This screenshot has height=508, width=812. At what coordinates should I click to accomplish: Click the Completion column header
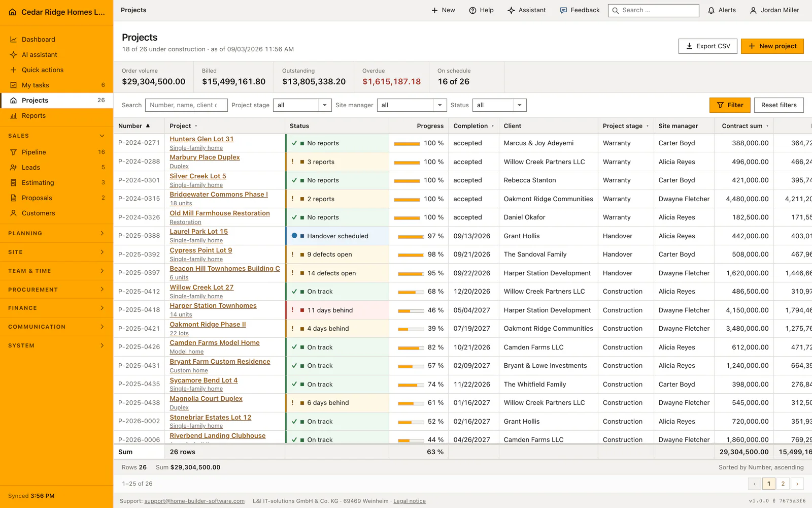[x=473, y=126]
